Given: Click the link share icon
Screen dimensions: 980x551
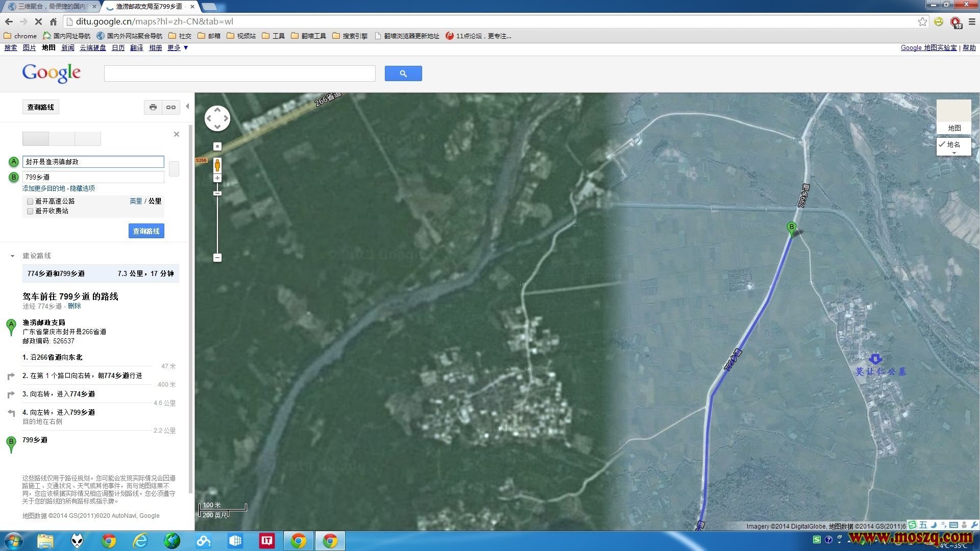Looking at the screenshot, I should point(171,107).
